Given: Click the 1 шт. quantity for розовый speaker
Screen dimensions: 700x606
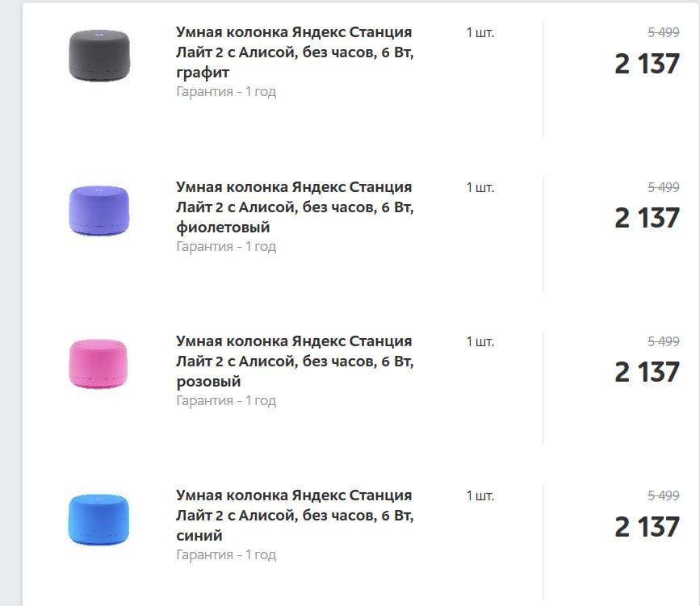Looking at the screenshot, I should point(480,341).
